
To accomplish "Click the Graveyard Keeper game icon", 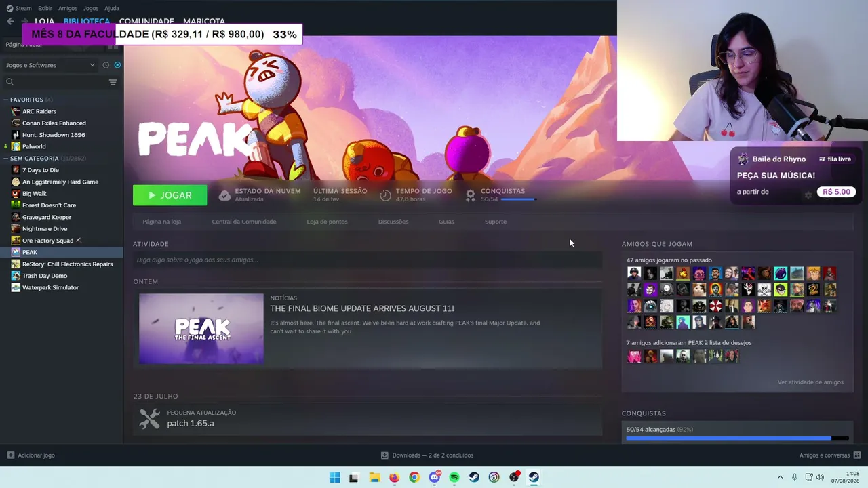I will (x=16, y=217).
